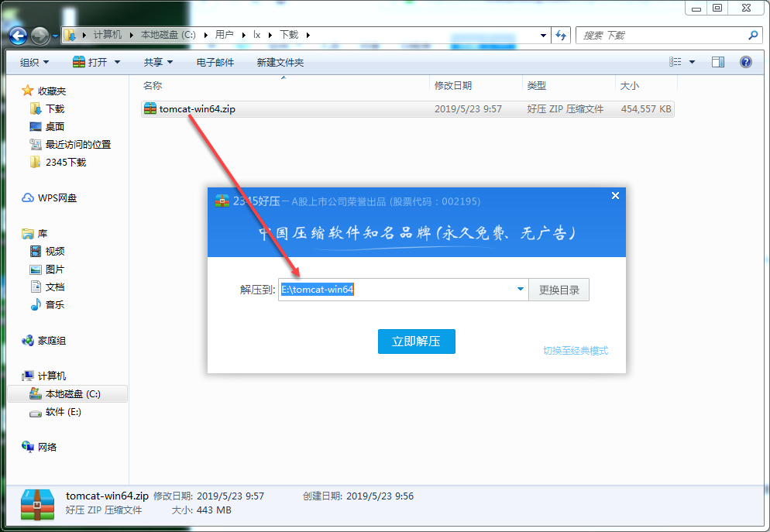770x532 pixels.
Task: Expand the view options dropdown arrow
Action: click(692, 62)
